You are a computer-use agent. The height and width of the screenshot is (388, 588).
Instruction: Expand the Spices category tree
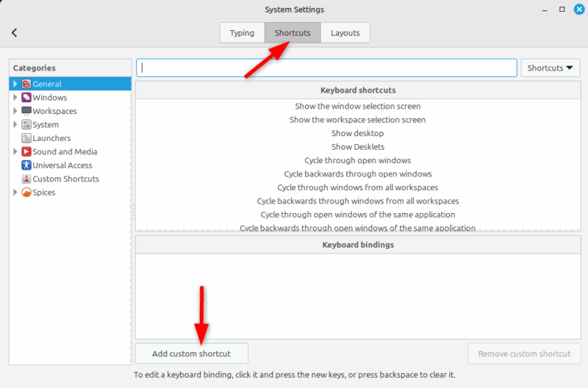(x=15, y=193)
